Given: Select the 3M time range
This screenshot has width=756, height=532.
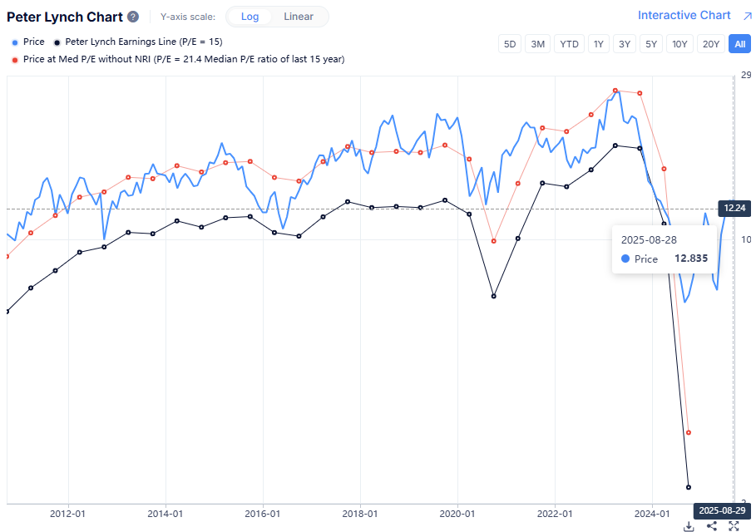Looking at the screenshot, I should [538, 44].
